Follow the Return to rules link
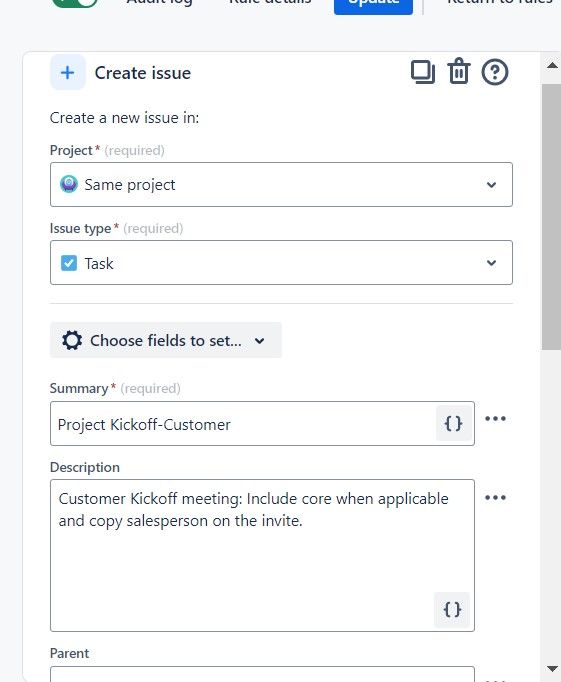The width and height of the screenshot is (561, 682). 500,2
